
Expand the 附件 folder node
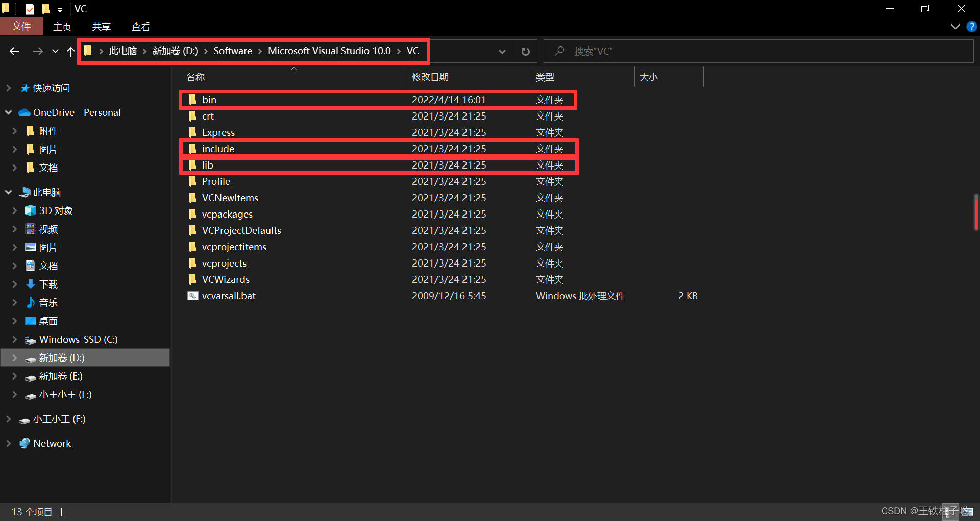tap(15, 131)
